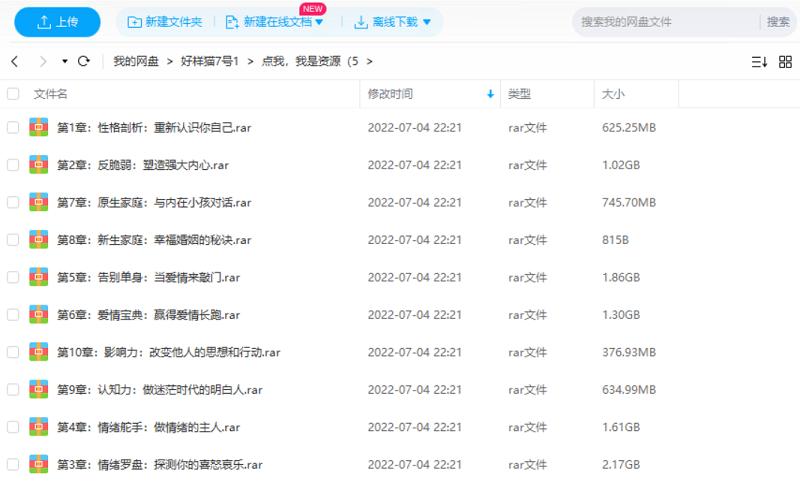Go back with the left arrow icon
Viewport: 800px width, 485px height.
15,61
